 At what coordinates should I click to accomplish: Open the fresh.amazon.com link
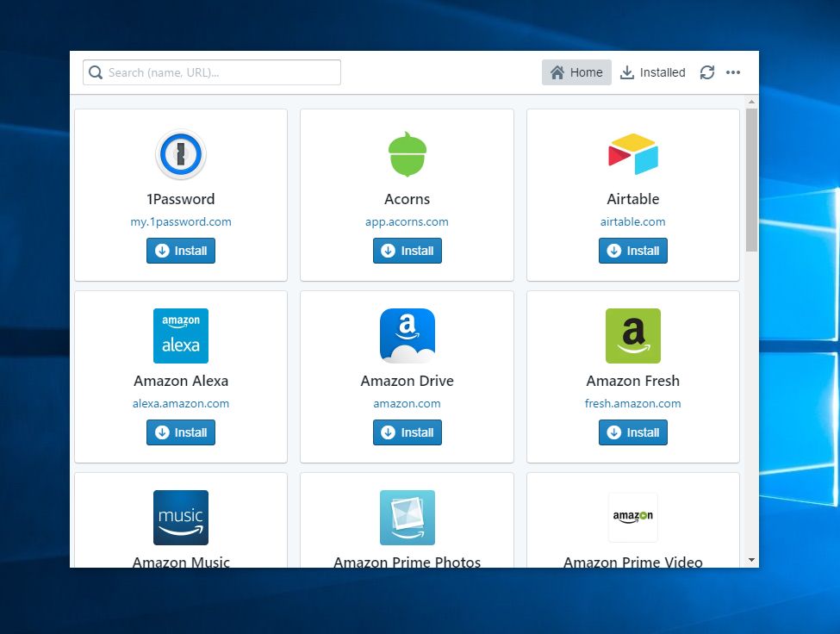[632, 403]
